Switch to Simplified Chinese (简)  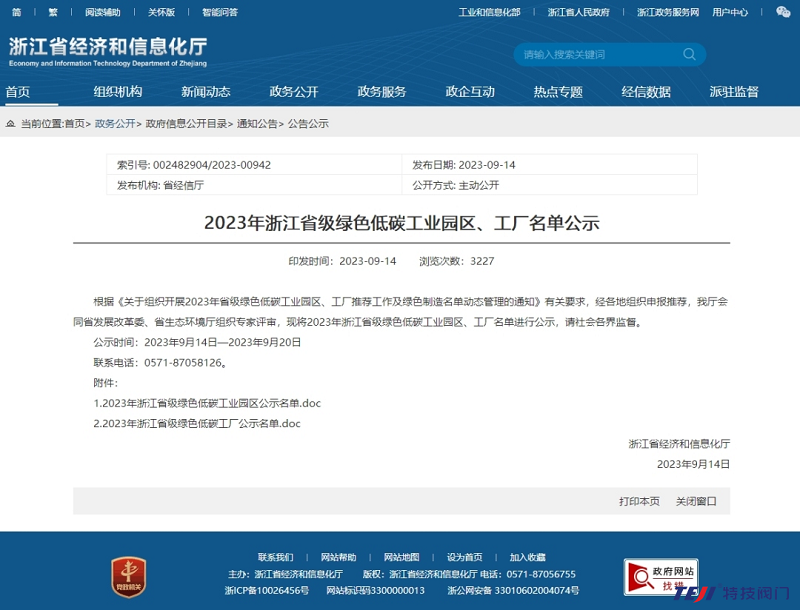tap(16, 12)
